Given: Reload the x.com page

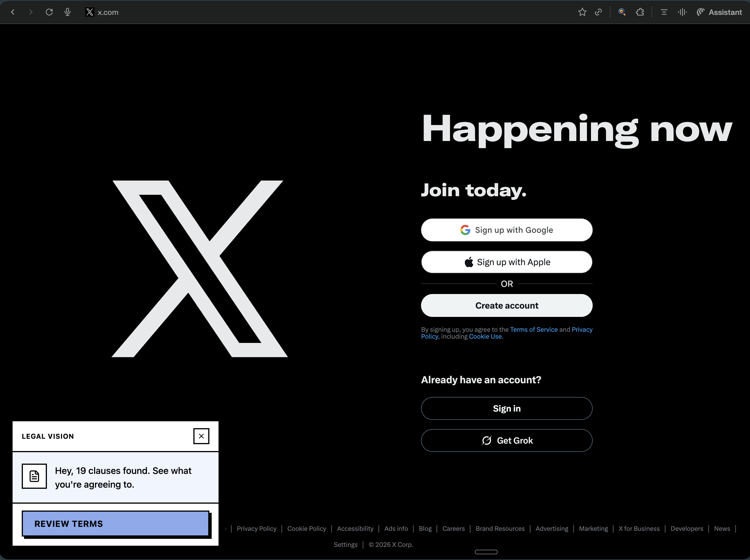Looking at the screenshot, I should [49, 12].
